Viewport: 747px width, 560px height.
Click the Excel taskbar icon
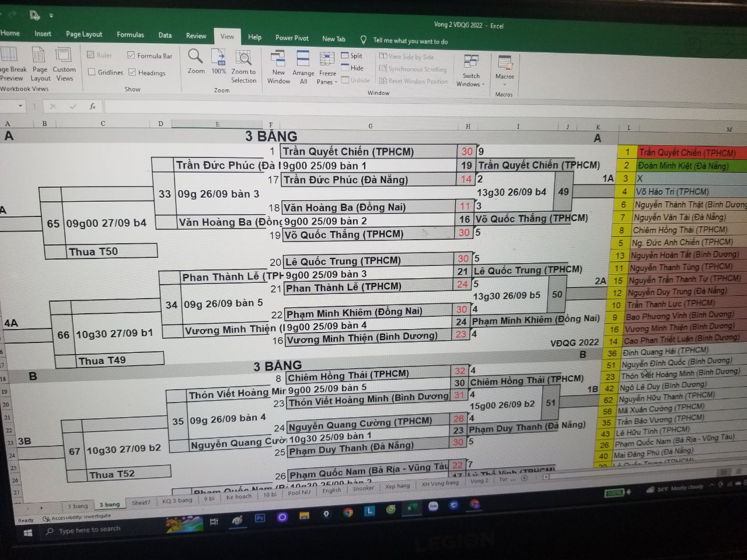click(412, 508)
